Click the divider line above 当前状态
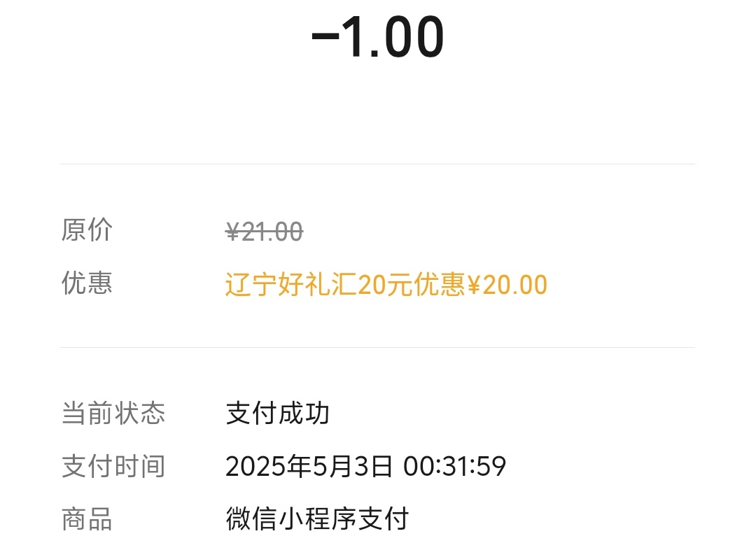 (377, 347)
